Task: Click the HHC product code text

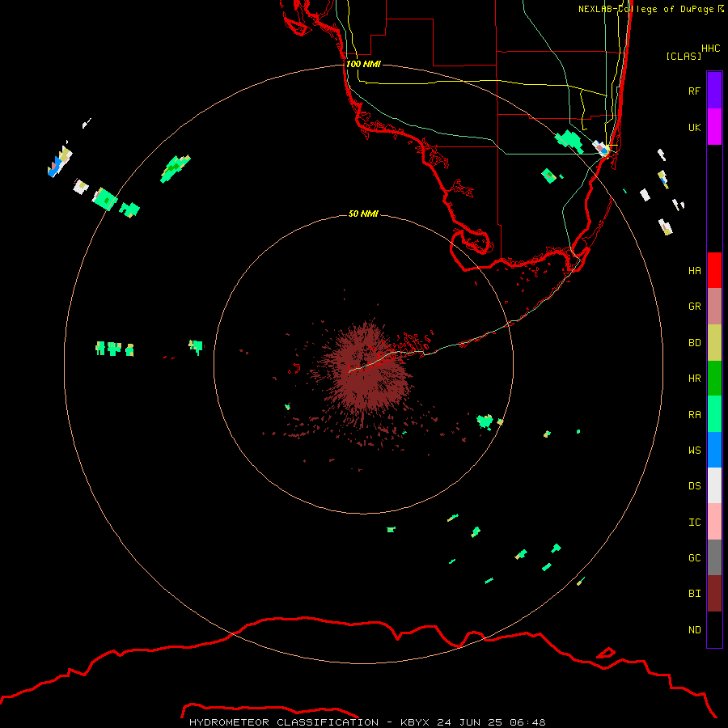Action: coord(711,49)
